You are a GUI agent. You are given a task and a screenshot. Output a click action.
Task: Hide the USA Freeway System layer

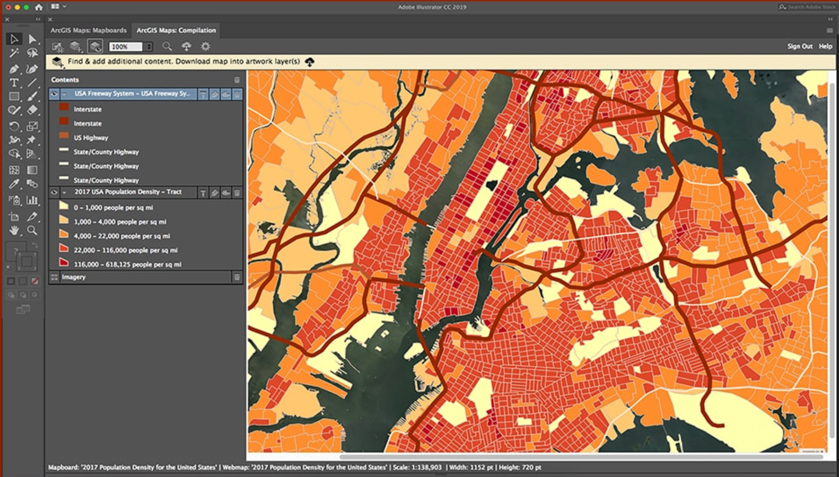tap(54, 94)
